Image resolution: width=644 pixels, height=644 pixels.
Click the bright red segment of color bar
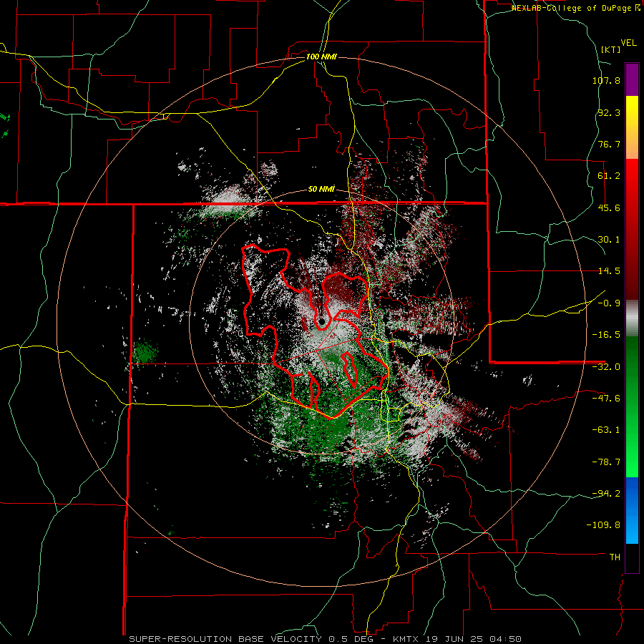pos(632,228)
